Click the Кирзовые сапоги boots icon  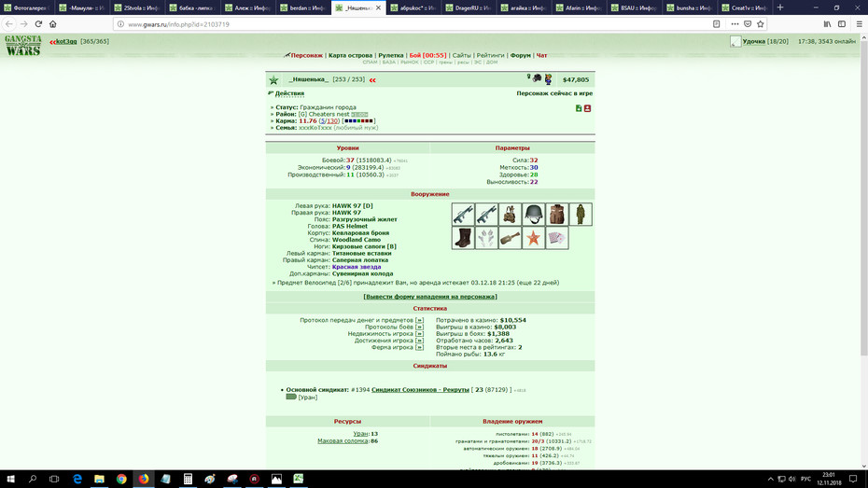pyautogui.click(x=463, y=238)
